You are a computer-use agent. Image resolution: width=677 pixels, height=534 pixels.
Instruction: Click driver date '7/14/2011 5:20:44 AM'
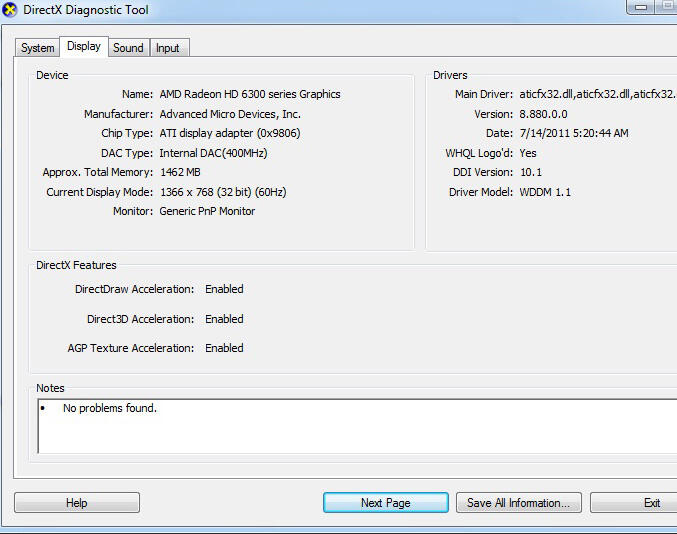(574, 133)
